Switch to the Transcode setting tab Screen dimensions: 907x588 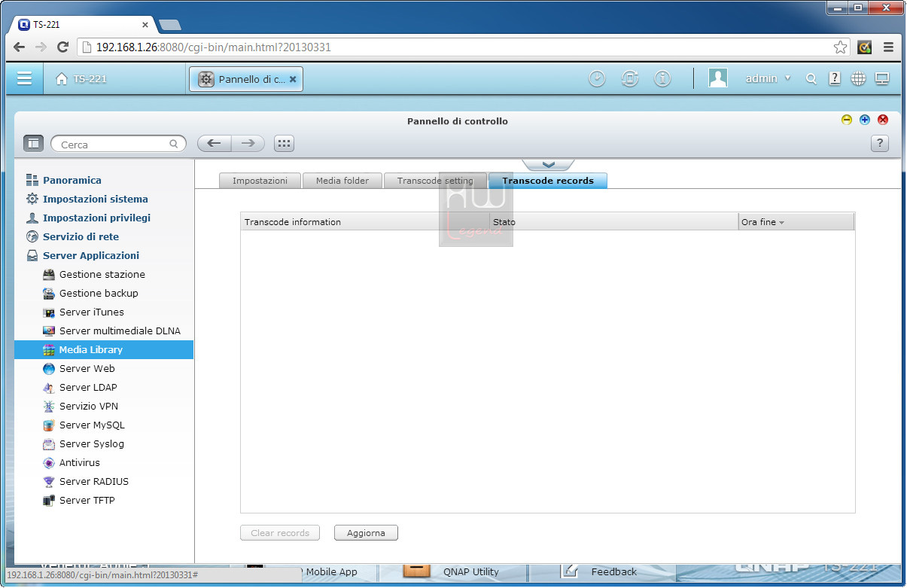[x=435, y=181]
